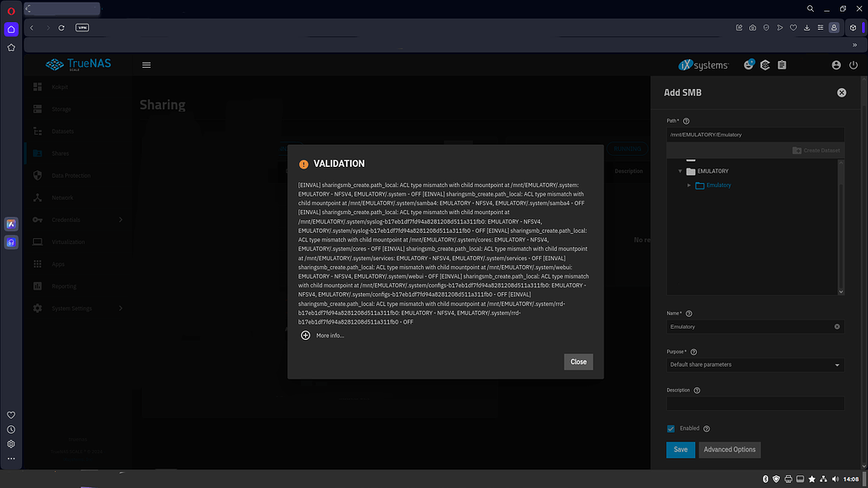Close the validation error dialog
The height and width of the screenshot is (488, 868).
[x=578, y=362]
